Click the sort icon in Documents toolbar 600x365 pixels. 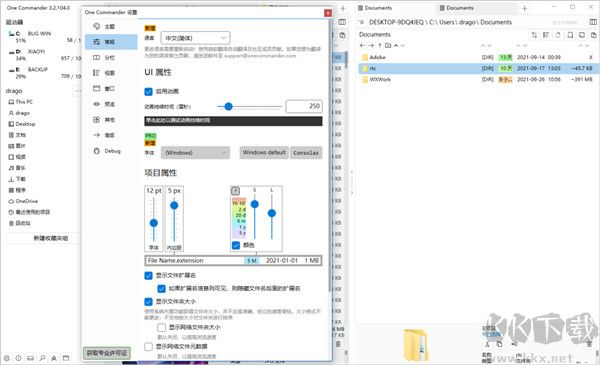534,35
